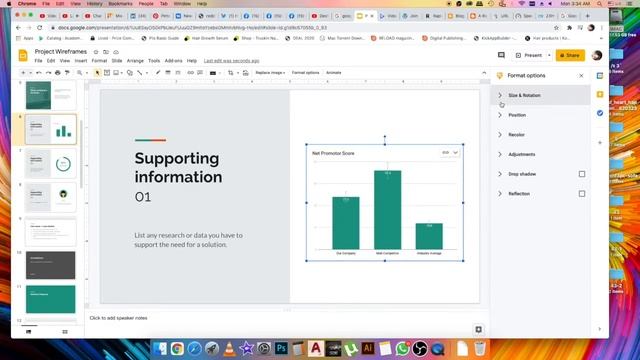Click the border dash icon
Viewport: 640px width, 360px height.
(x=178, y=73)
